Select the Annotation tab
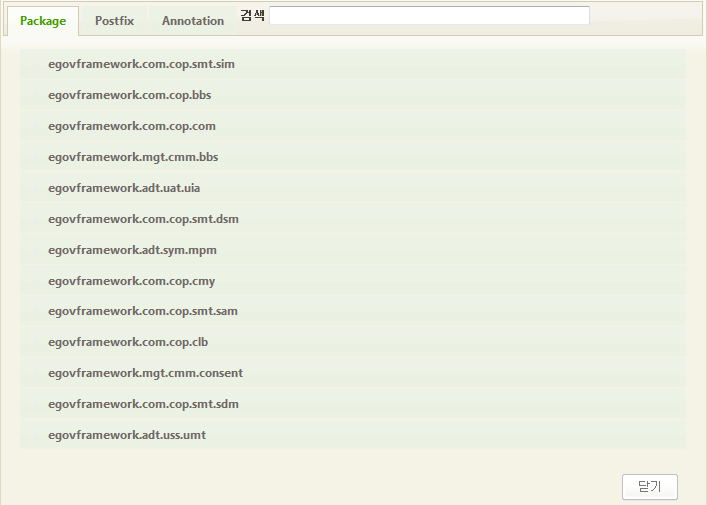Screen dimensions: 707x505 coord(193,21)
